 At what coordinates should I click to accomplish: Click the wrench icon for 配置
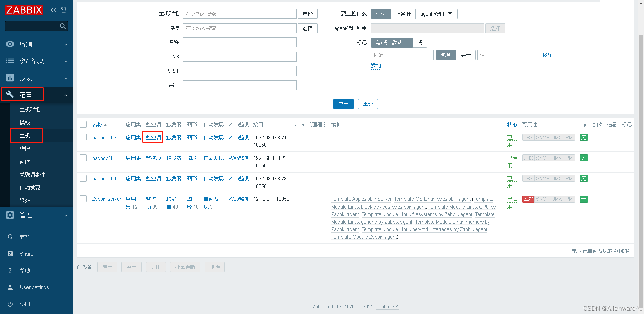10,94
